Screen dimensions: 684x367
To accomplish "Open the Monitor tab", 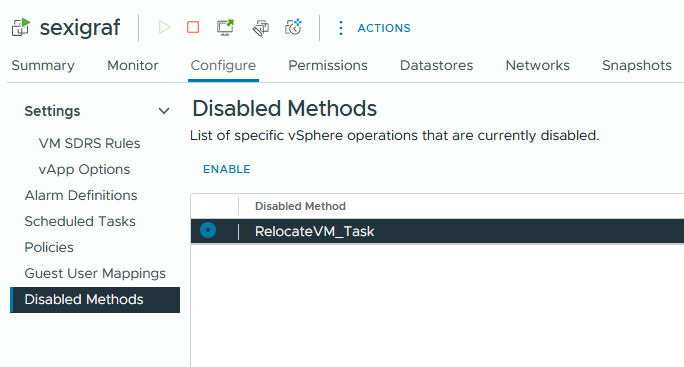I will click(x=133, y=65).
